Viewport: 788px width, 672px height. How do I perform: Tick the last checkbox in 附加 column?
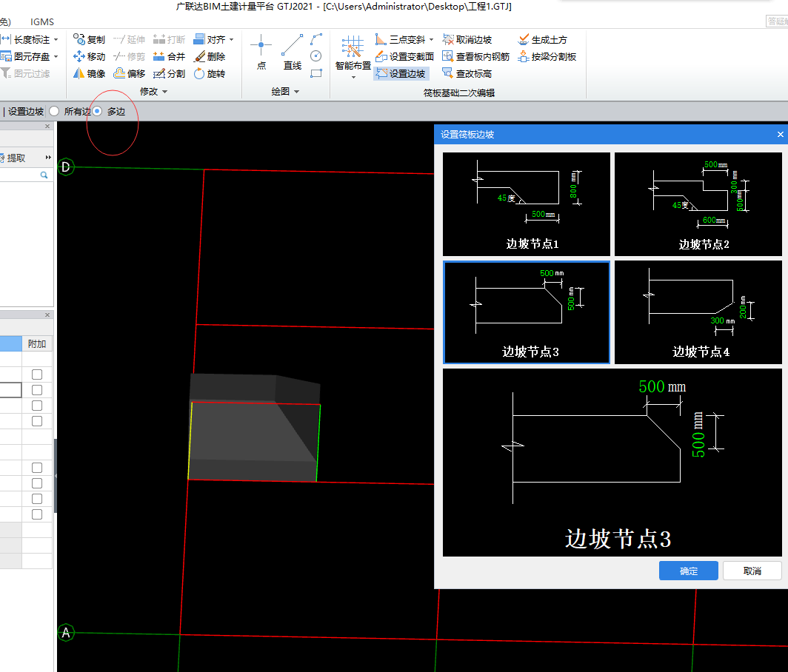[x=37, y=514]
